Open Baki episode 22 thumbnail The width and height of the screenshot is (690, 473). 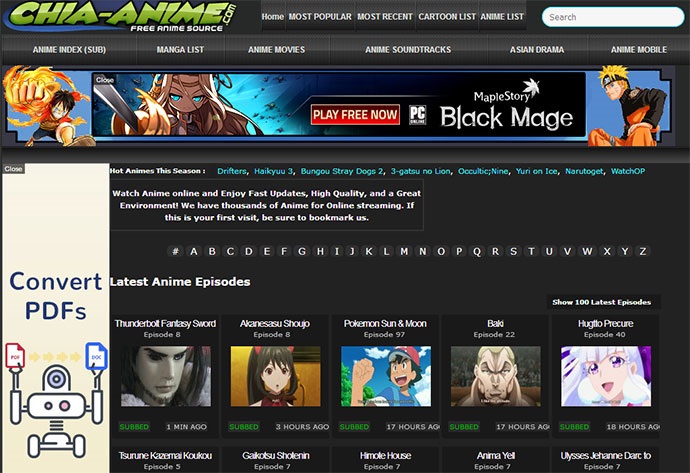tap(495, 376)
